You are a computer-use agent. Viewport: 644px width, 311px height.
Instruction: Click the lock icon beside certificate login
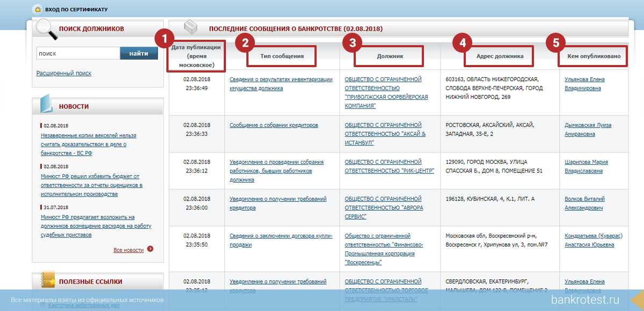(37, 10)
